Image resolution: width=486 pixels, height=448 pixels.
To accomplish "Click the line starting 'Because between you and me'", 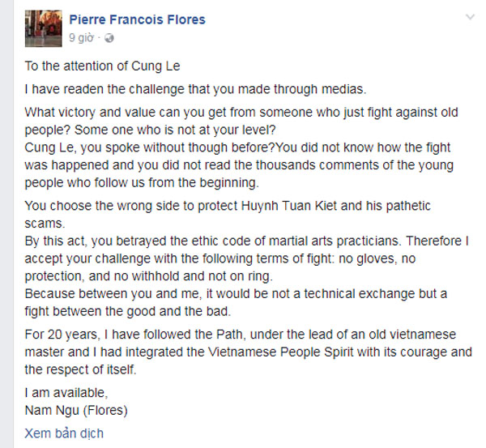I will [x=236, y=294].
